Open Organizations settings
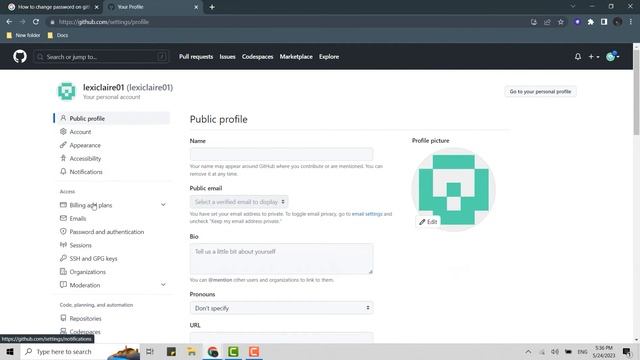 (x=87, y=272)
